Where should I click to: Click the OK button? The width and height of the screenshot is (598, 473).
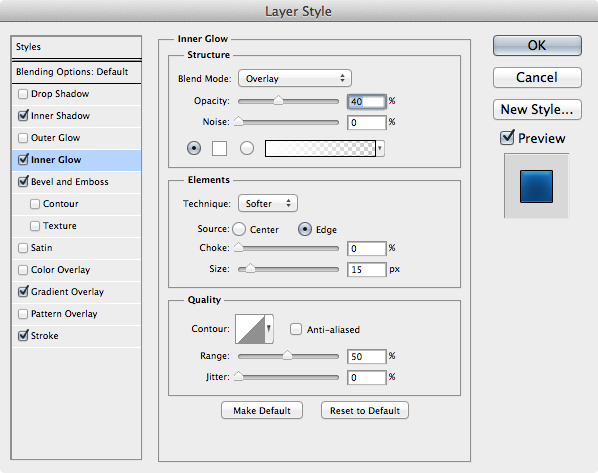(x=537, y=45)
